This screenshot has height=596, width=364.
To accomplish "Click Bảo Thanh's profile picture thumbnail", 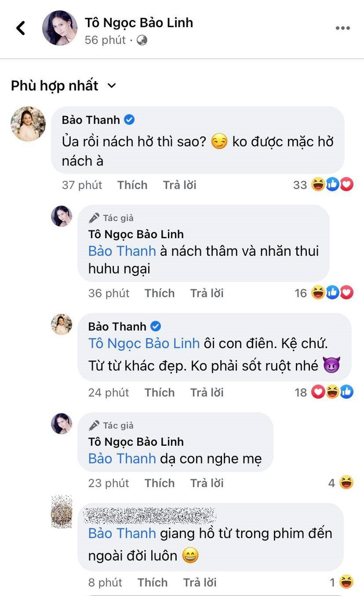I will (x=29, y=124).
